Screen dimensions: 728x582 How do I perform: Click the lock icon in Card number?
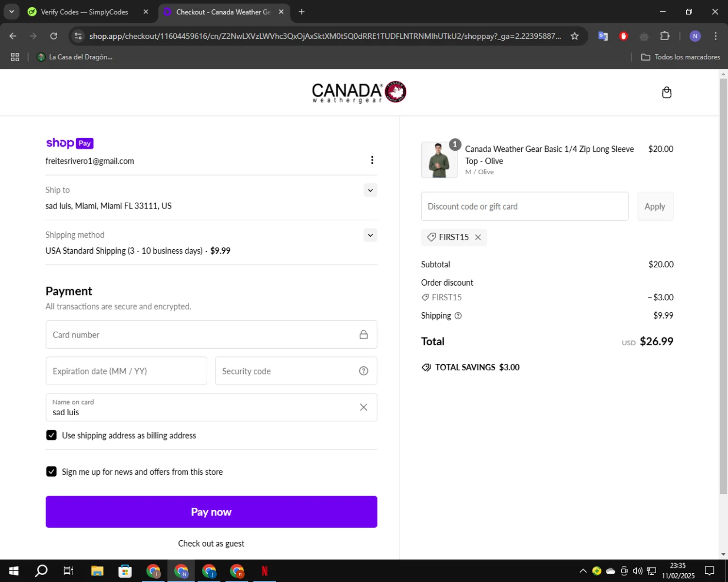pos(364,335)
